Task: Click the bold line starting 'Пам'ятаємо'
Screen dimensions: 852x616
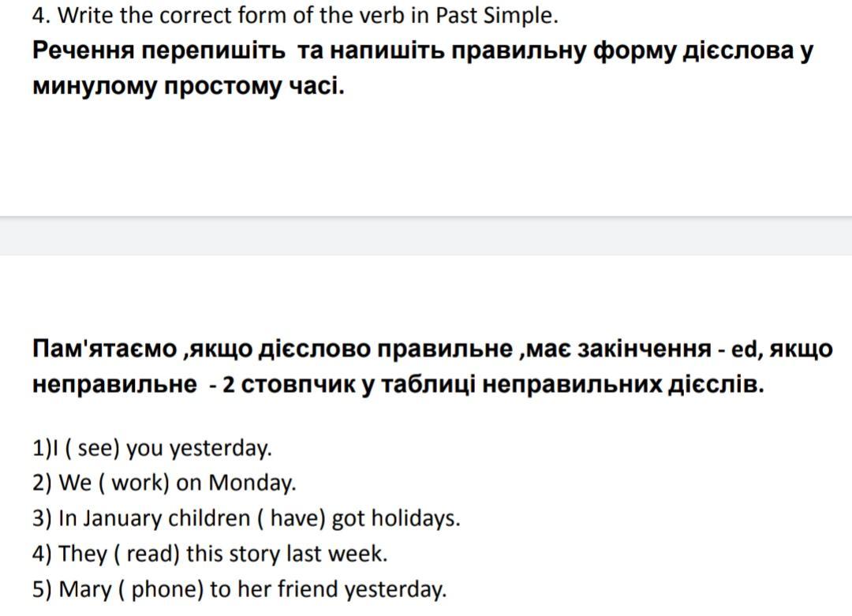Action: click(x=432, y=349)
